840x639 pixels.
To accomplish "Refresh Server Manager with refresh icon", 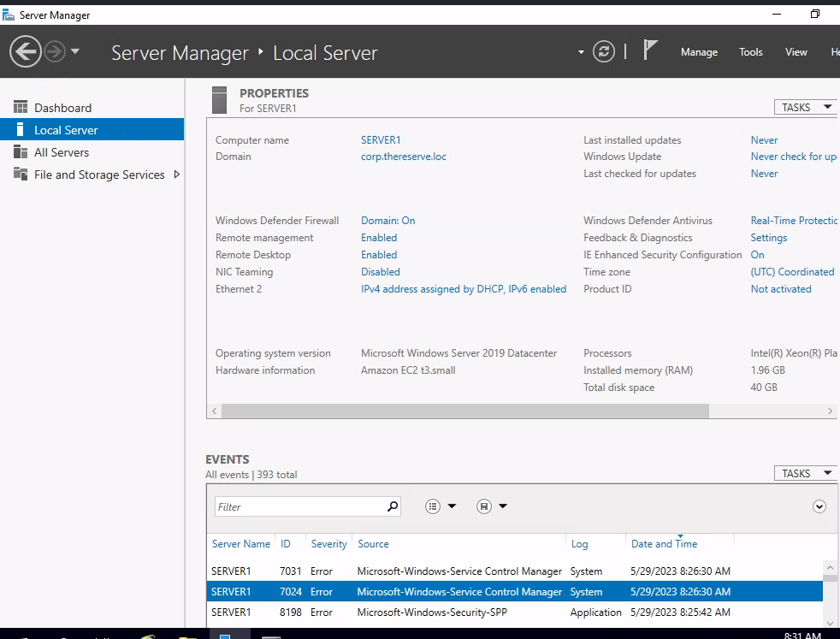I will [604, 52].
